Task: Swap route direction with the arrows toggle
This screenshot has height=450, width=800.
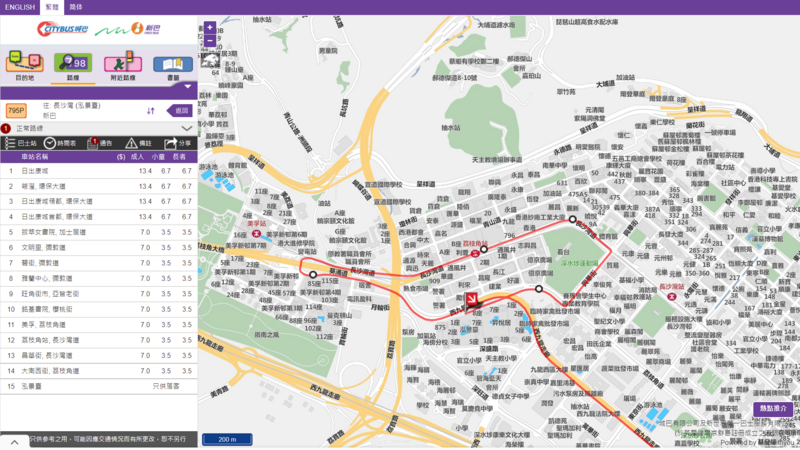Action: coord(151,111)
